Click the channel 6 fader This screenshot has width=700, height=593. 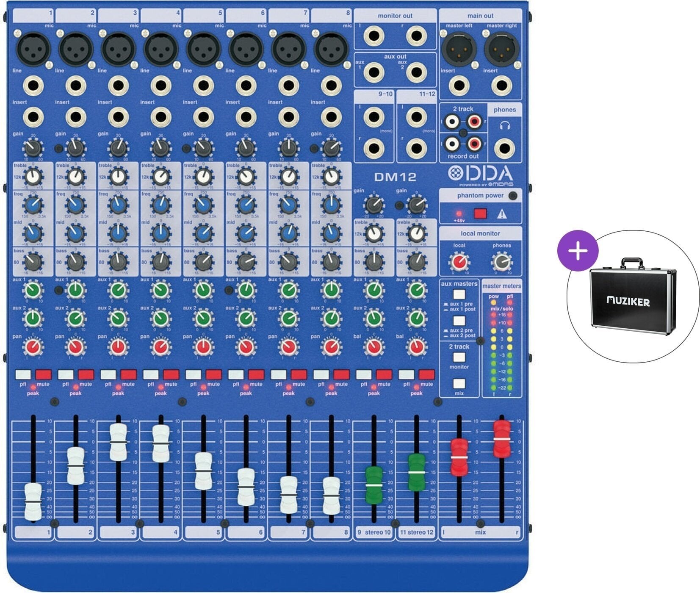tap(246, 487)
